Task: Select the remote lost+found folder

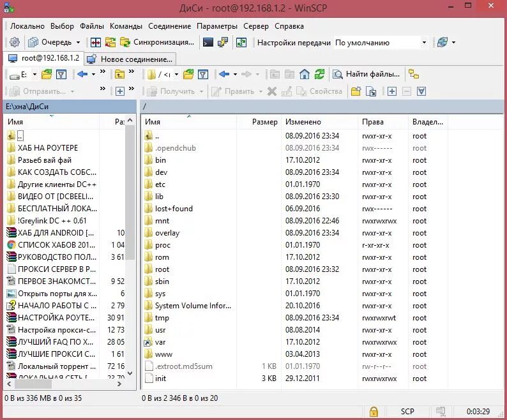Action: (x=174, y=209)
